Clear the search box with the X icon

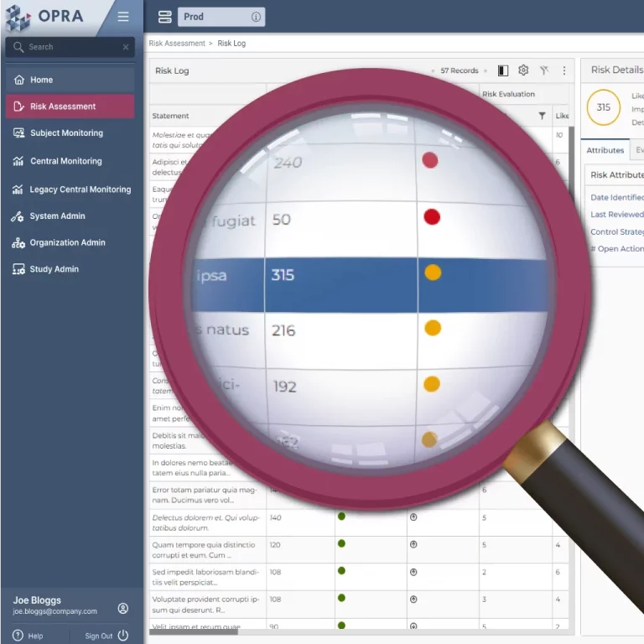point(126,48)
